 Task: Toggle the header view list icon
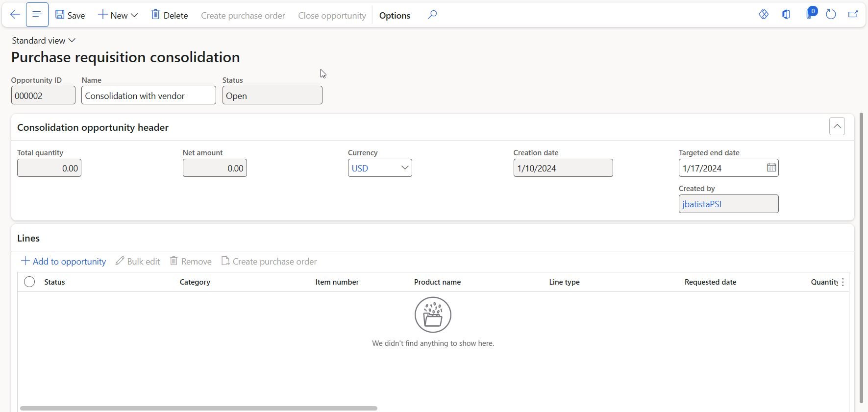[x=37, y=15]
